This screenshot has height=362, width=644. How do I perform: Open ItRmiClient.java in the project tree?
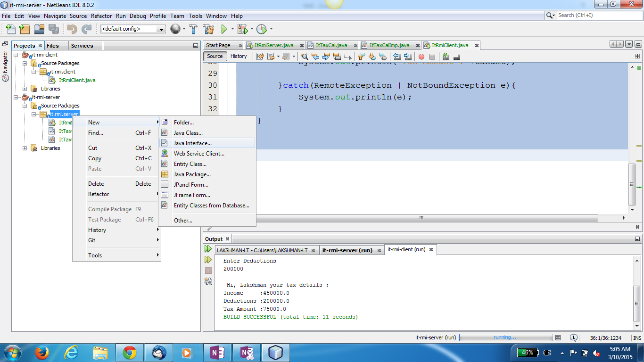click(x=77, y=80)
